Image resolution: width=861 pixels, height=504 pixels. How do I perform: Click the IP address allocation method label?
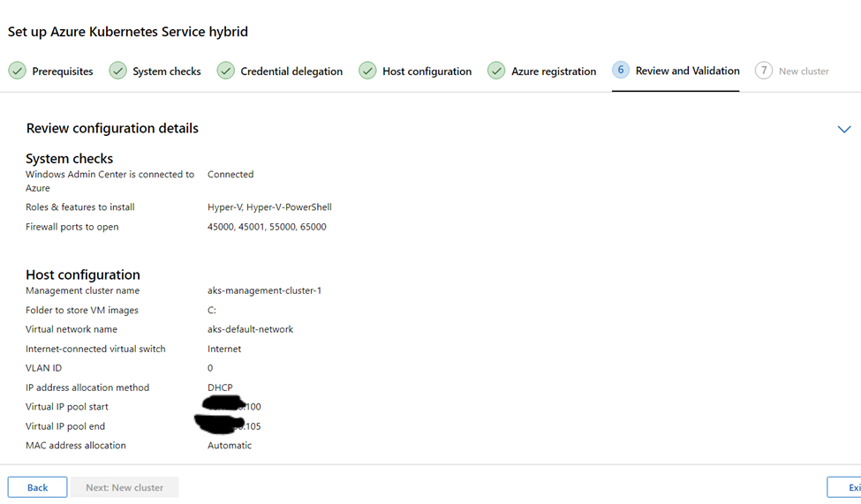coord(87,387)
